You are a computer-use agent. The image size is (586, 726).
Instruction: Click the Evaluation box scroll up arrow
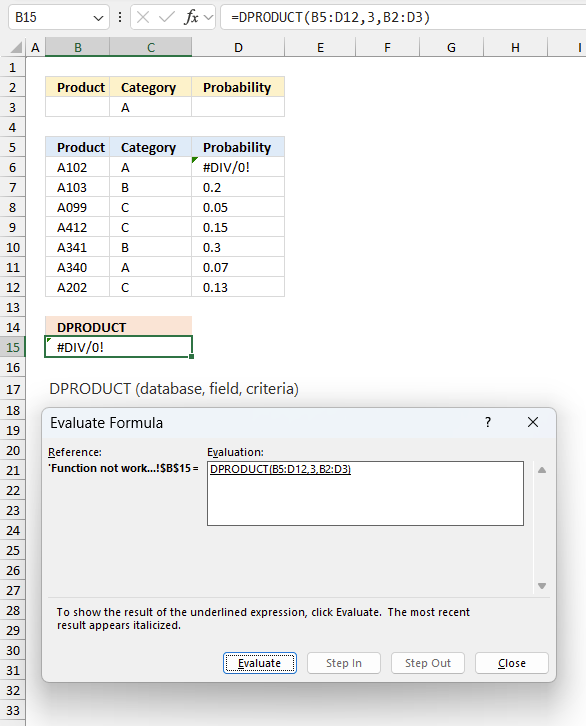[542, 470]
